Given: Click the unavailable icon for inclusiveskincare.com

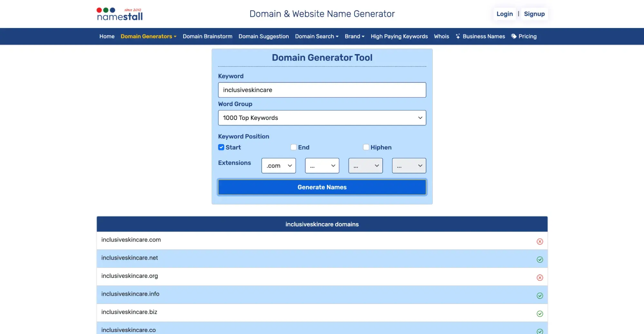Looking at the screenshot, I should [540, 241].
